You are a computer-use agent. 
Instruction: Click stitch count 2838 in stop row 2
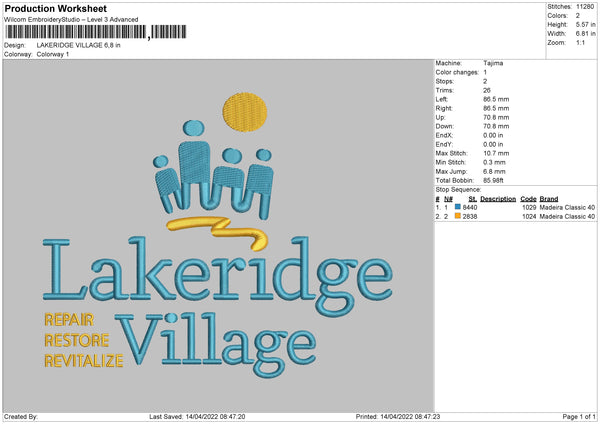(470, 217)
